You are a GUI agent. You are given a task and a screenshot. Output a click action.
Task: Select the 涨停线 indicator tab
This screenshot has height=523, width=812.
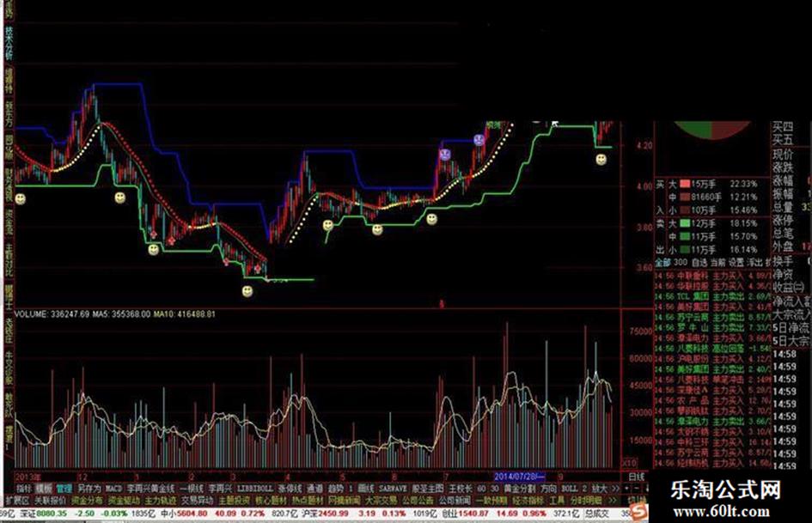[x=290, y=489]
